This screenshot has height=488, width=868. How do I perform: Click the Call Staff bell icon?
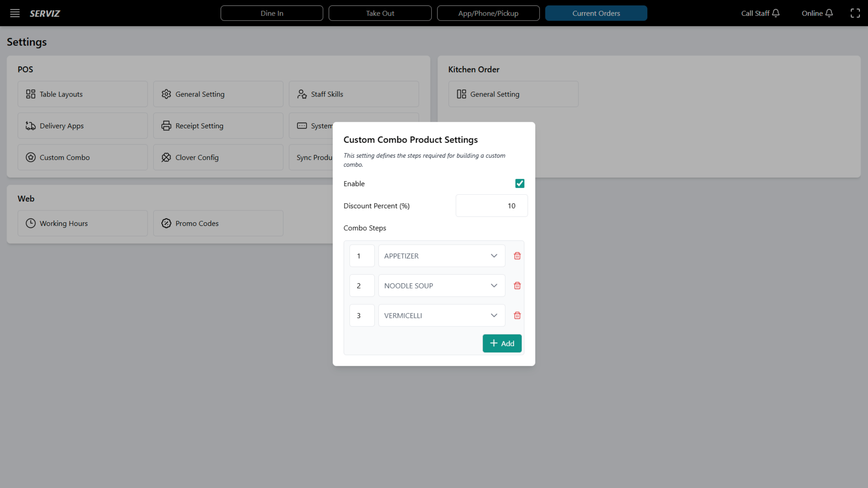click(775, 13)
